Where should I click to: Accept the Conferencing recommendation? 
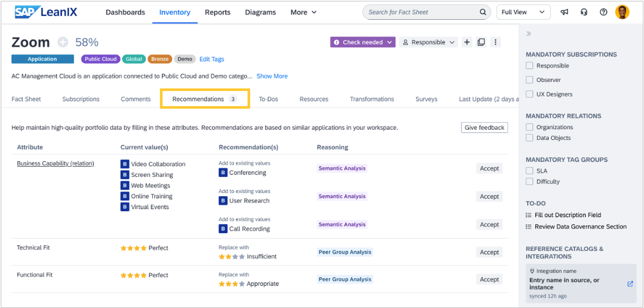[489, 168]
